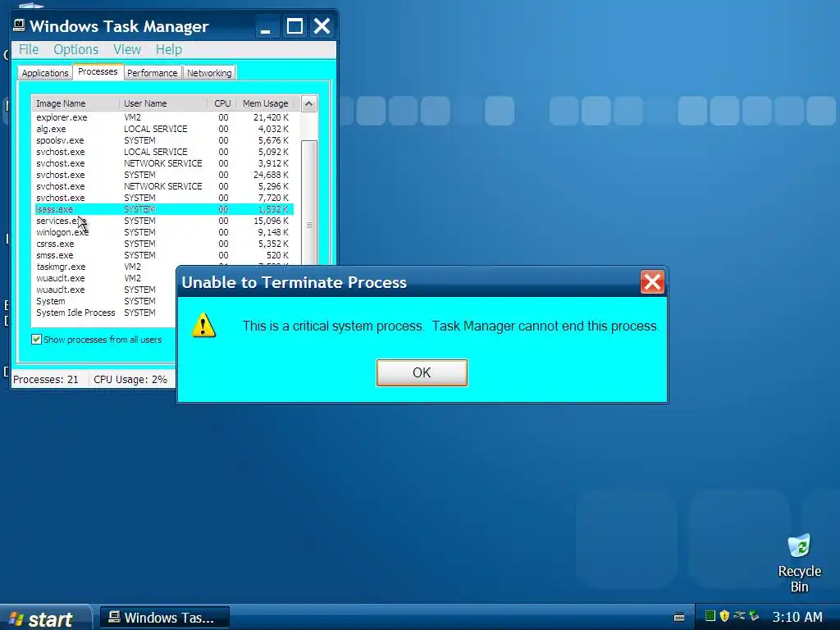Sort by the Mem Usage column header
Image resolution: width=840 pixels, height=630 pixels.
point(265,103)
